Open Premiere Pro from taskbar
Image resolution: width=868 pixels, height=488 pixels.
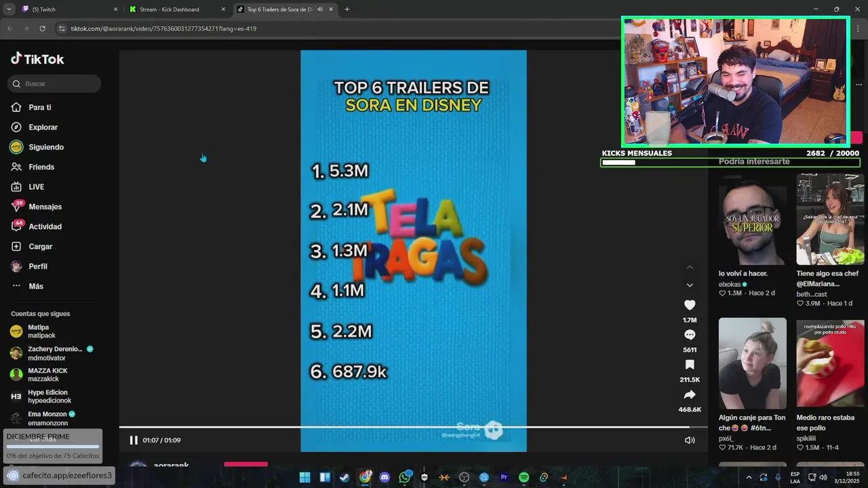coord(504,477)
